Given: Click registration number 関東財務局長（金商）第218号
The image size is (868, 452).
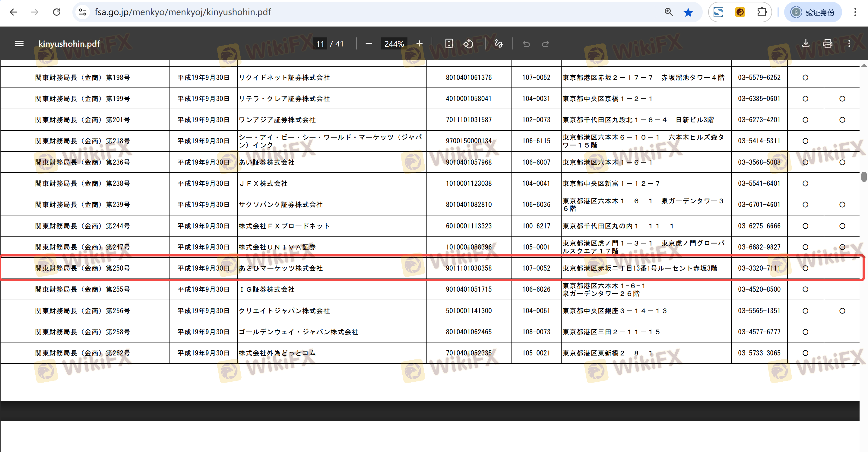Looking at the screenshot, I should pyautogui.click(x=83, y=141).
